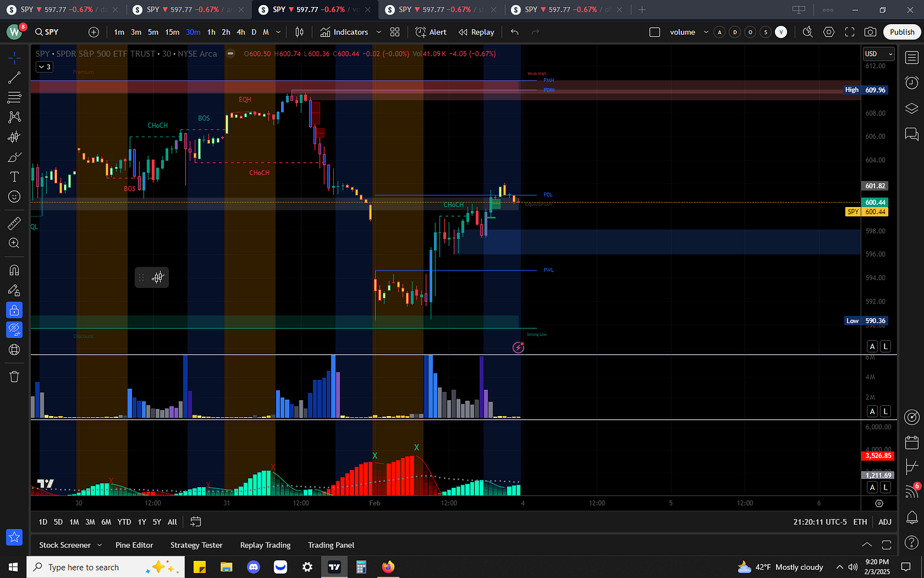
Task: Select the Brush drawing tool
Action: coord(14,157)
